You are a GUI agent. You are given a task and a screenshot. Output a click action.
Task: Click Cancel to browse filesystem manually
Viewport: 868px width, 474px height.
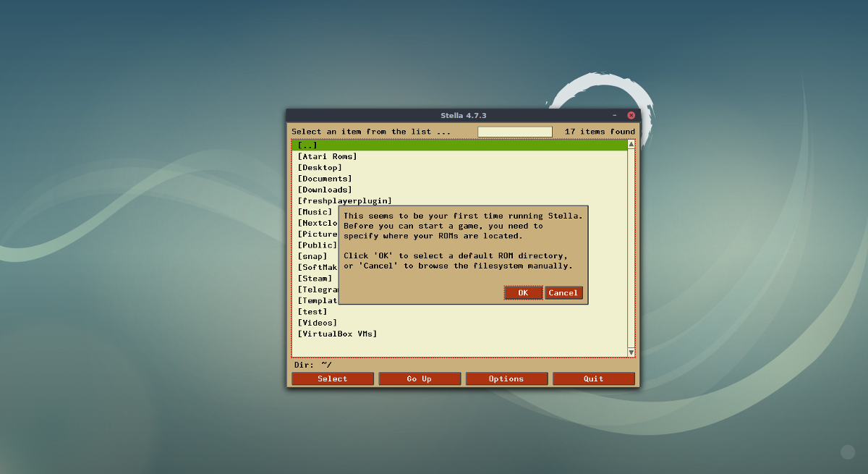[x=563, y=292]
